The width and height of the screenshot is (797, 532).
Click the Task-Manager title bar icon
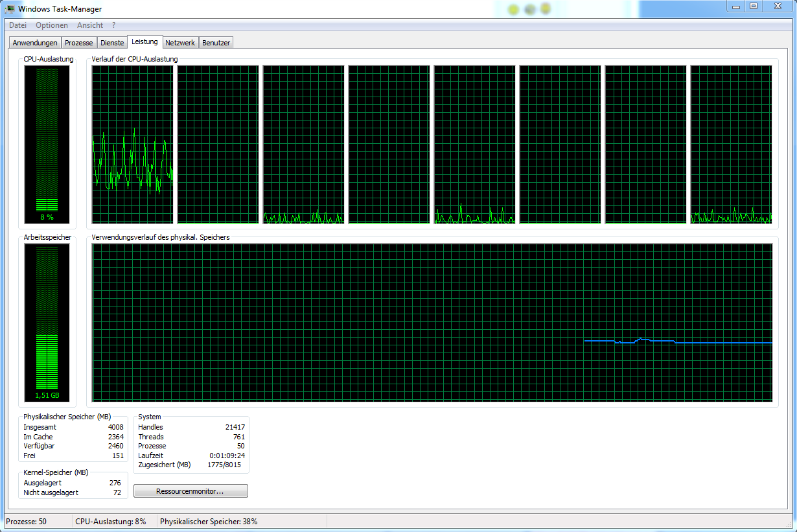[10, 9]
